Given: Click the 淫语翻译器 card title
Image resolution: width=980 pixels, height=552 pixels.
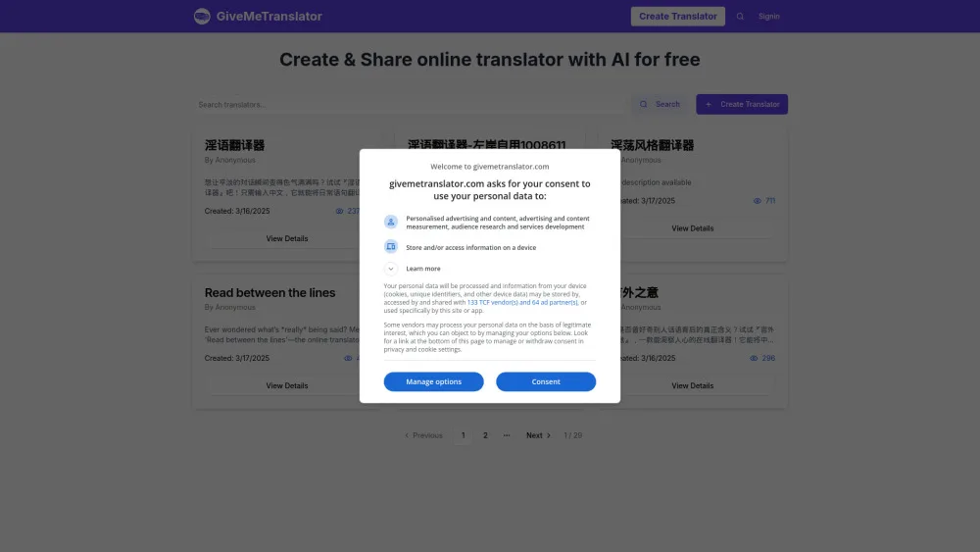Looking at the screenshot, I should pos(234,145).
